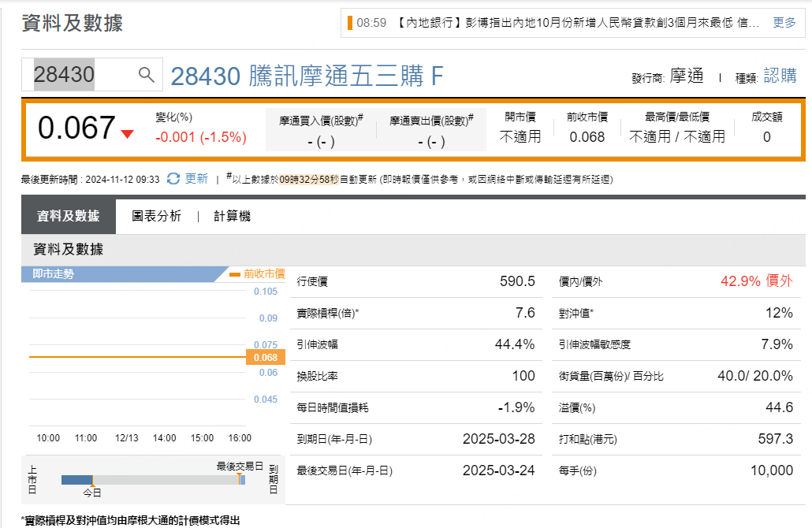Click the 街貨量 value 40.0/ 20.0%

point(755,376)
